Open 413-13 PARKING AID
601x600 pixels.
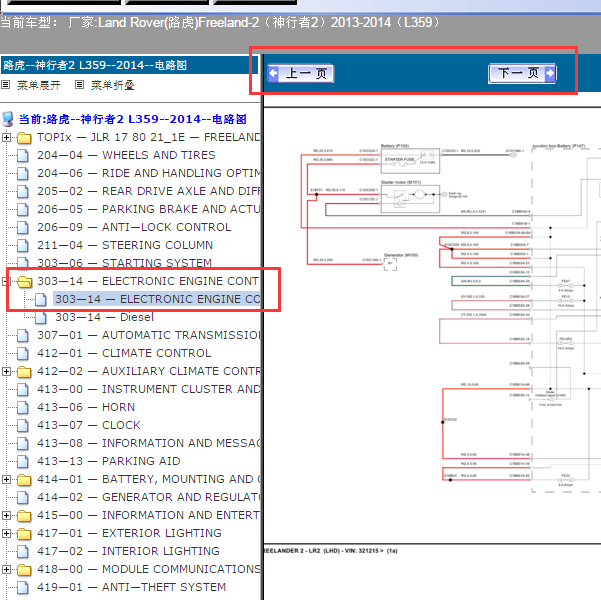click(108, 462)
